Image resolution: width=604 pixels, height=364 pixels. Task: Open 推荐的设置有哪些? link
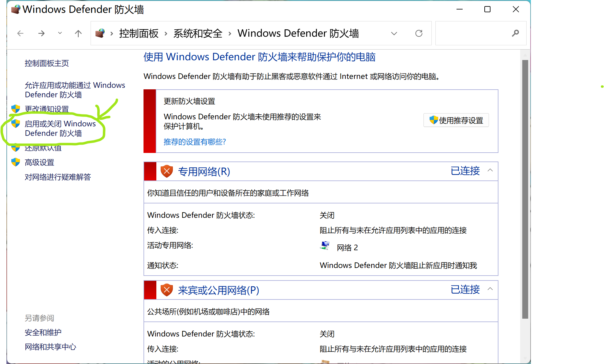[195, 142]
